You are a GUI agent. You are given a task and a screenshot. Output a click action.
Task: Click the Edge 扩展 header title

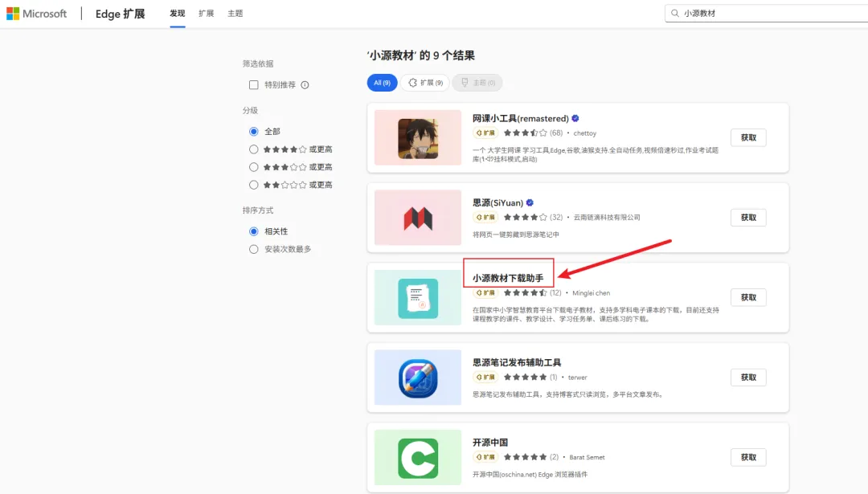120,14
